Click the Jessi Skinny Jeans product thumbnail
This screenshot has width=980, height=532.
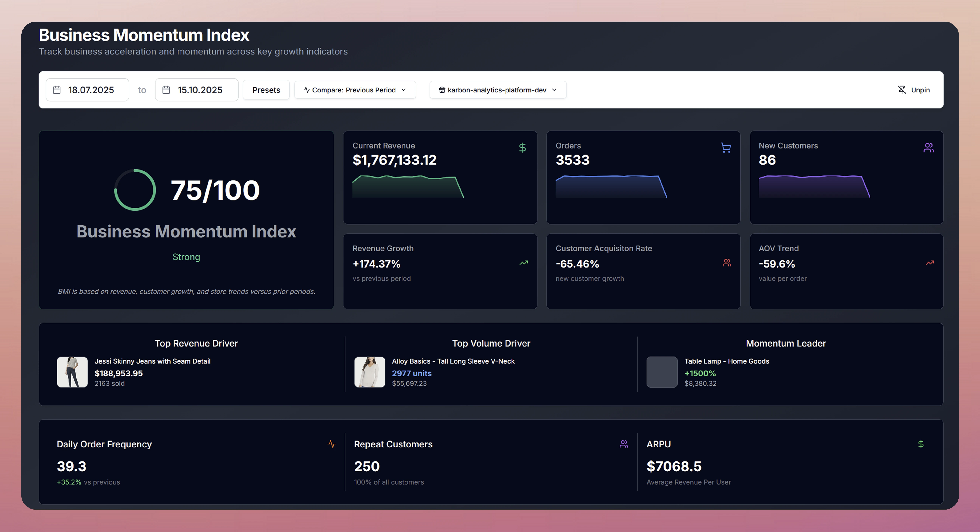click(72, 372)
